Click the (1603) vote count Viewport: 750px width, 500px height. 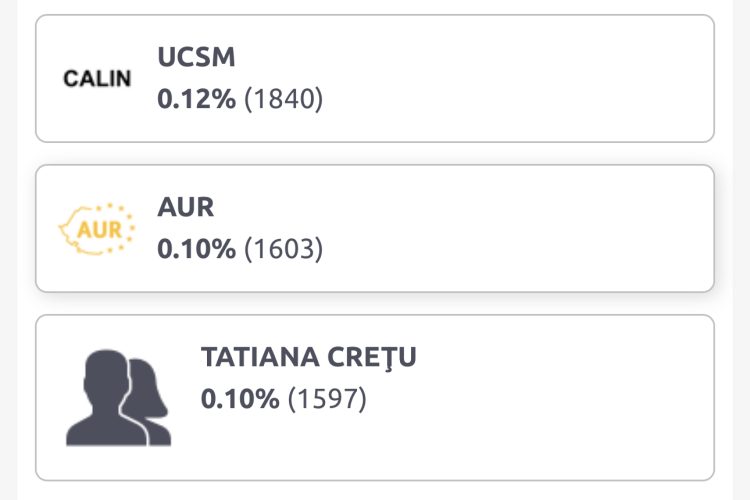[x=284, y=249]
